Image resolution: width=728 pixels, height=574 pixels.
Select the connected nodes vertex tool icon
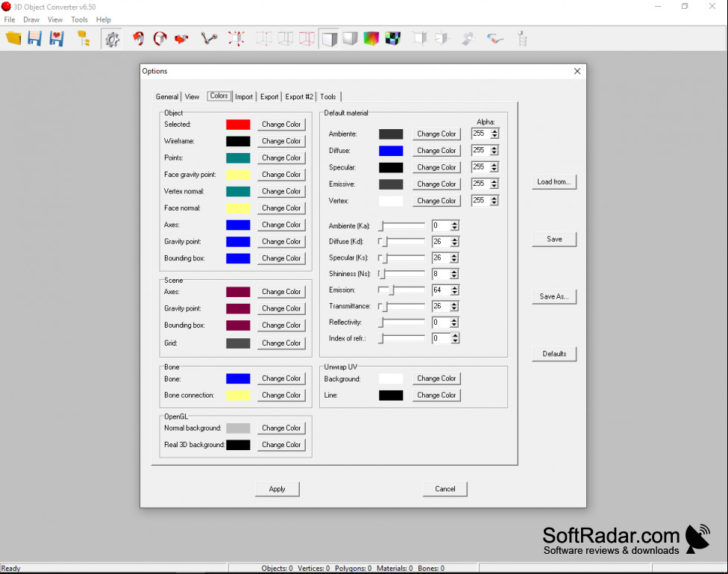point(209,39)
